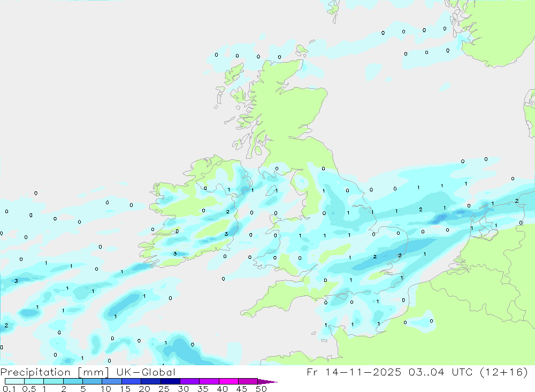Viewport: 535px width, 392px height.
Task: Click the 45–50 mm legend color swatch
Action: point(248,381)
